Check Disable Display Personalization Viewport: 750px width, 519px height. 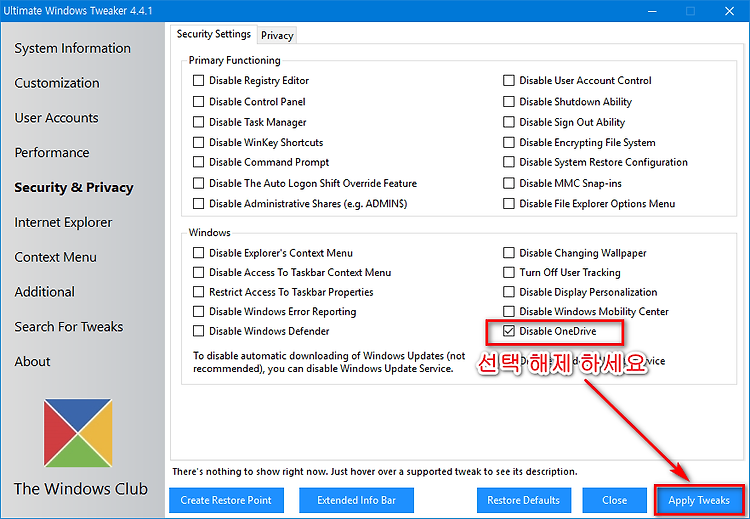tap(508, 292)
